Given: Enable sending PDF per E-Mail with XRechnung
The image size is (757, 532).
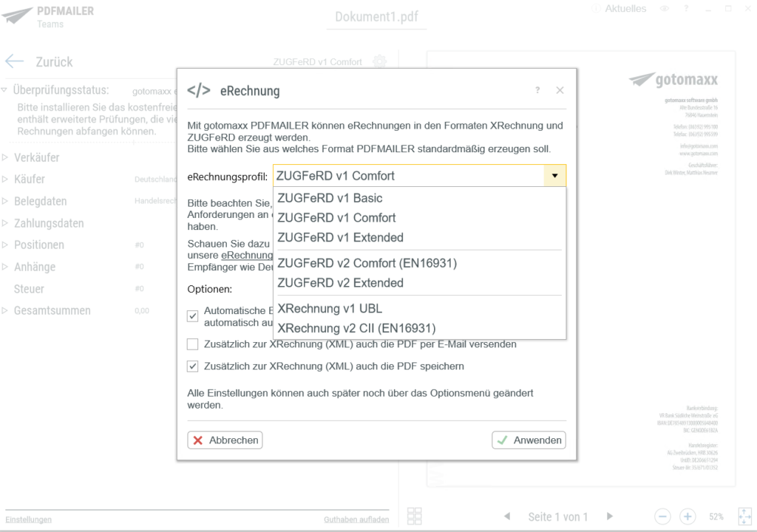Looking at the screenshot, I should (193, 344).
